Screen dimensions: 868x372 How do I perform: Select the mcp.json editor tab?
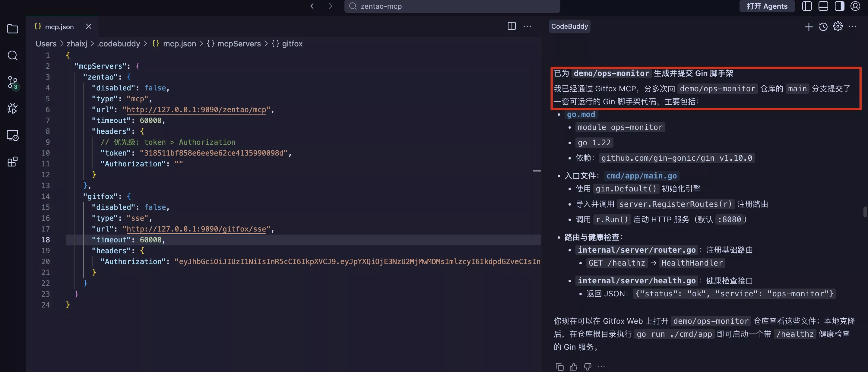pyautogui.click(x=59, y=27)
